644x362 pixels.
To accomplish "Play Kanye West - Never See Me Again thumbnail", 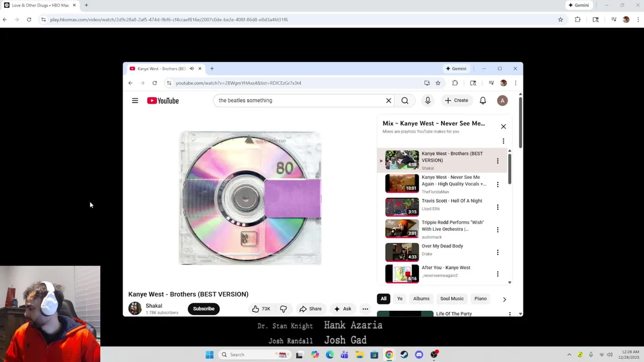I will pos(402,184).
